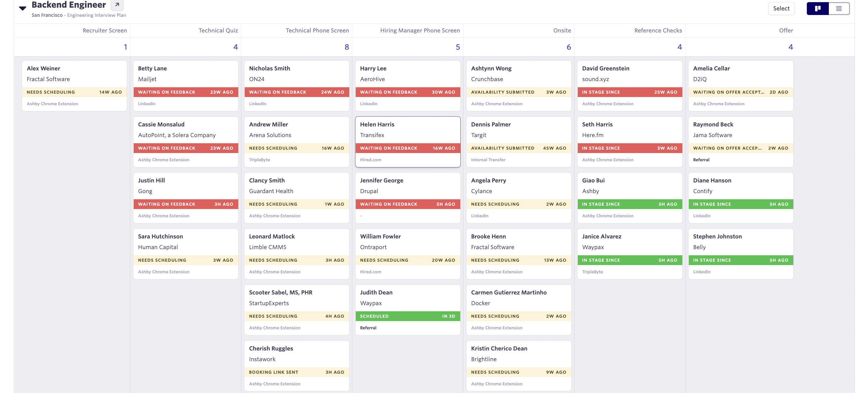Open Alex Weiner candidate card

tap(74, 86)
